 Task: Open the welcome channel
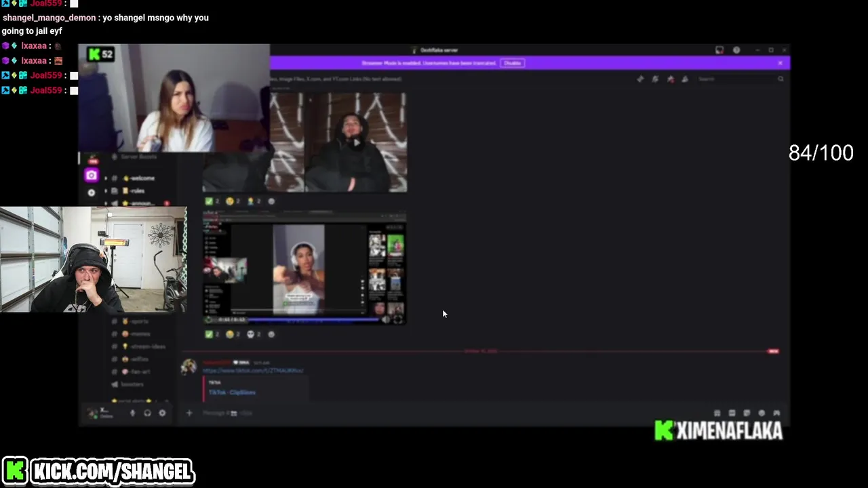(x=139, y=178)
